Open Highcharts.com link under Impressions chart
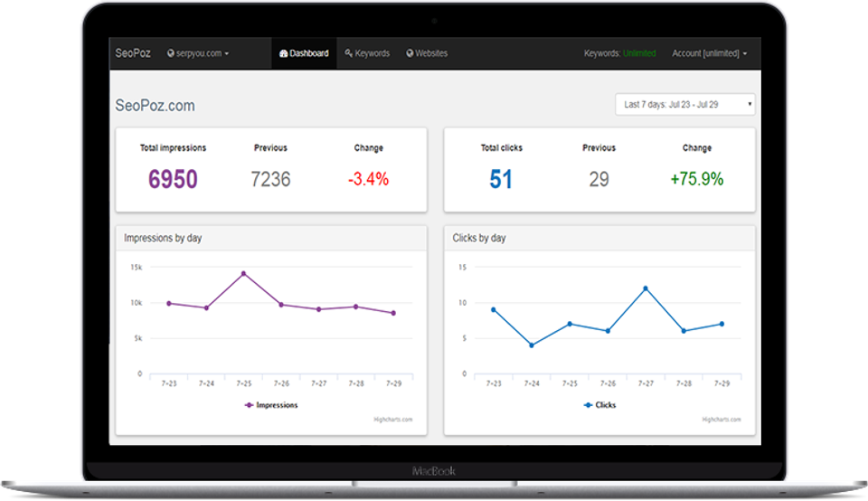This screenshot has width=868, height=501. point(392,419)
